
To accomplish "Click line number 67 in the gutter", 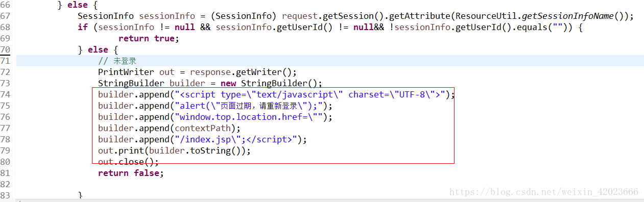I will (5, 16).
